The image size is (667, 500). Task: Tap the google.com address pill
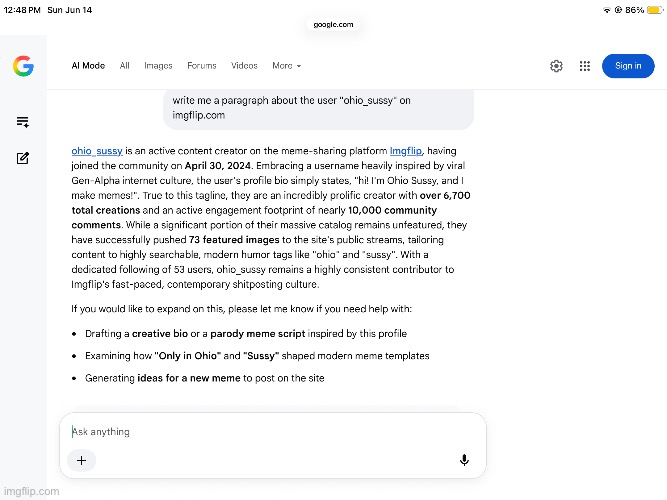point(333,25)
